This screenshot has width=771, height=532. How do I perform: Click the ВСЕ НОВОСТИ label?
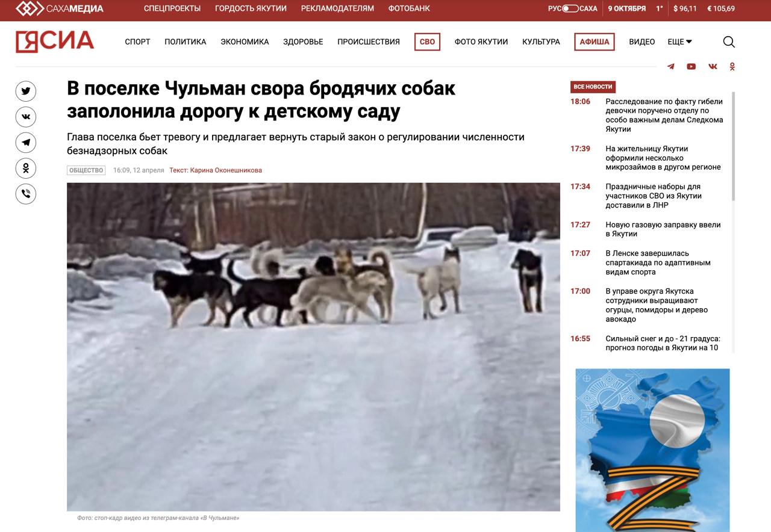593,87
